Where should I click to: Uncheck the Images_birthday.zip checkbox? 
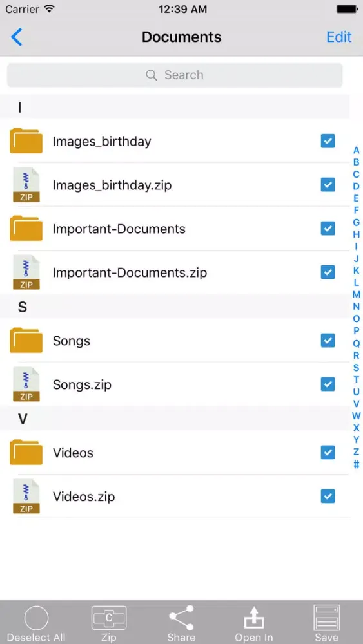(x=328, y=185)
